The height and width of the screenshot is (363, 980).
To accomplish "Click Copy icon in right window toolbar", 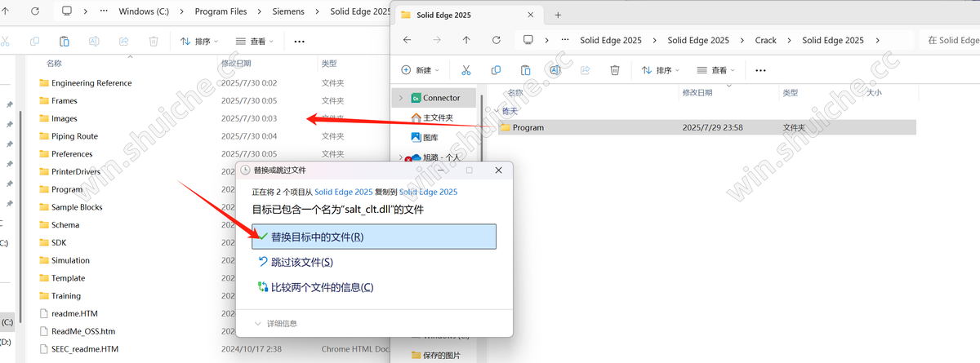I will click(496, 70).
